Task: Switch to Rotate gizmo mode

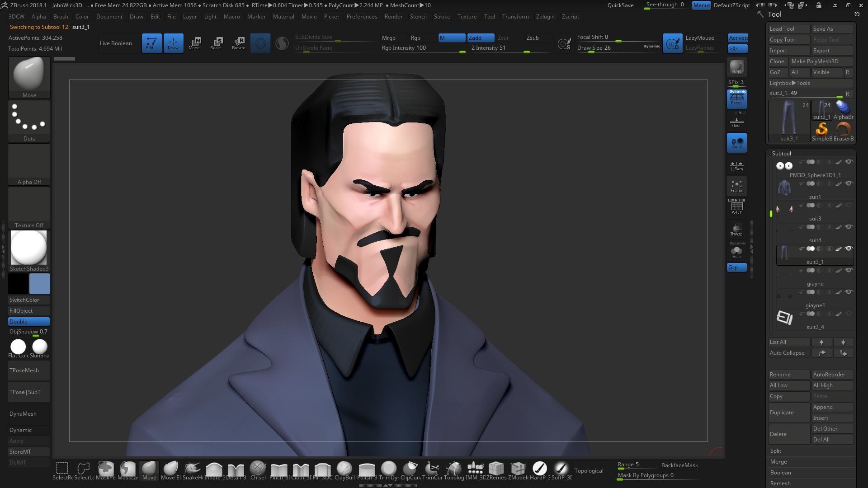Action: (238, 43)
